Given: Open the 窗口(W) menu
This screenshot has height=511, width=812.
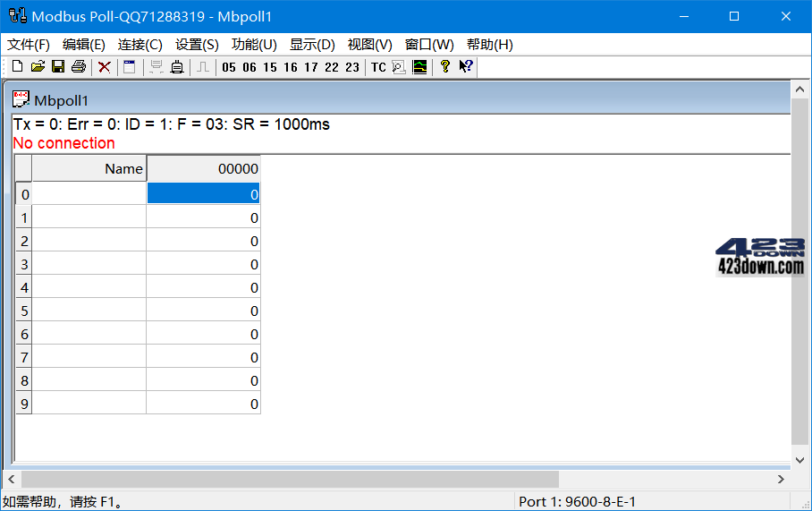Looking at the screenshot, I should pyautogui.click(x=429, y=45).
